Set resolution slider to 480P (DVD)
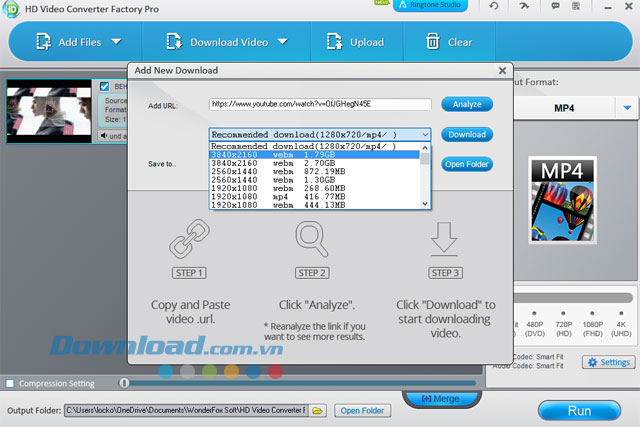This screenshot has width=640, height=427. point(534,314)
